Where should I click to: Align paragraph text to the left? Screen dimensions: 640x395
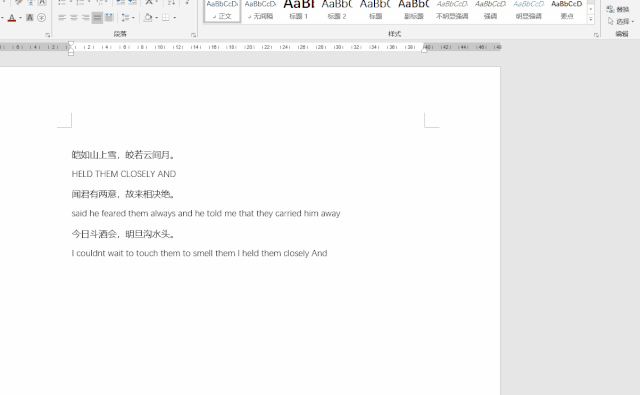click(62, 18)
